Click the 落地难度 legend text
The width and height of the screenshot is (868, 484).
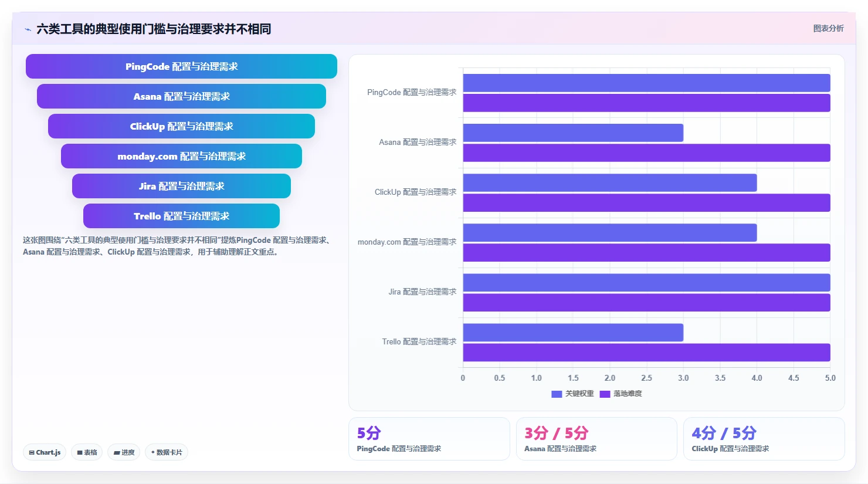(x=628, y=394)
